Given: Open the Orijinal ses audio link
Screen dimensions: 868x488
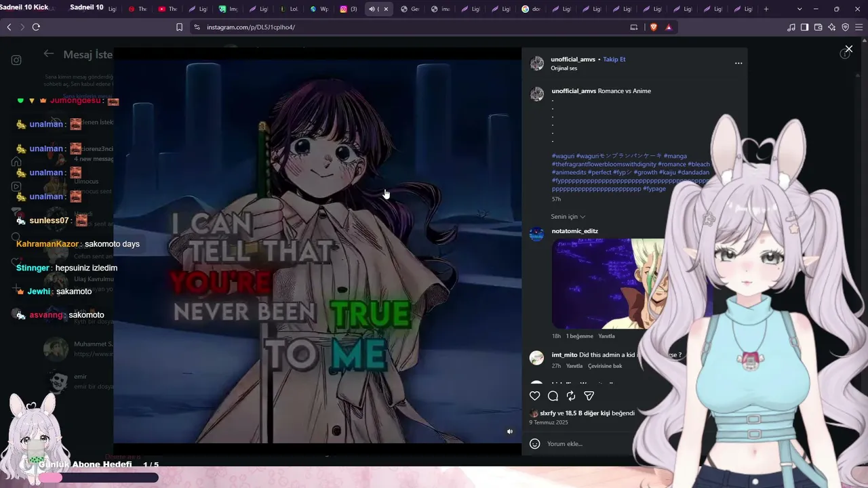Looking at the screenshot, I should coord(564,68).
